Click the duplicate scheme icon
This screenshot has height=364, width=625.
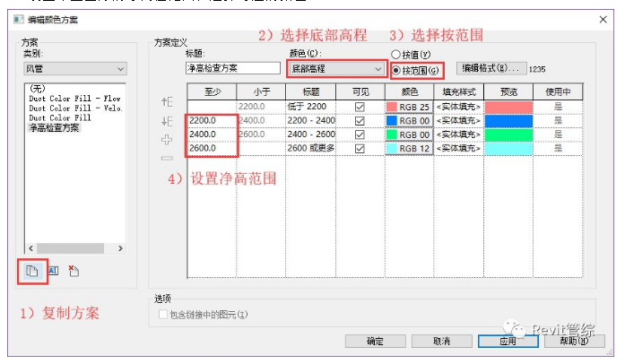click(32, 271)
